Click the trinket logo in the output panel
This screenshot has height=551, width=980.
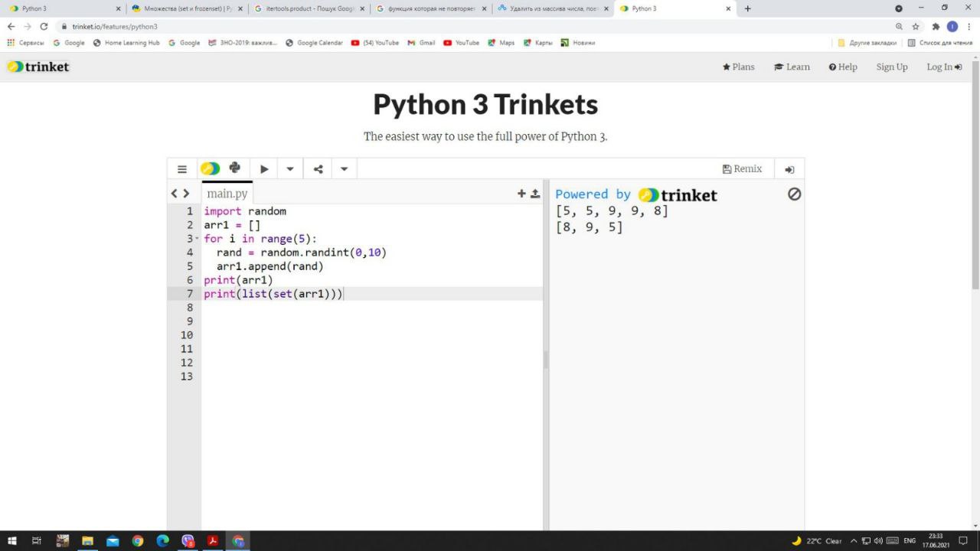678,195
